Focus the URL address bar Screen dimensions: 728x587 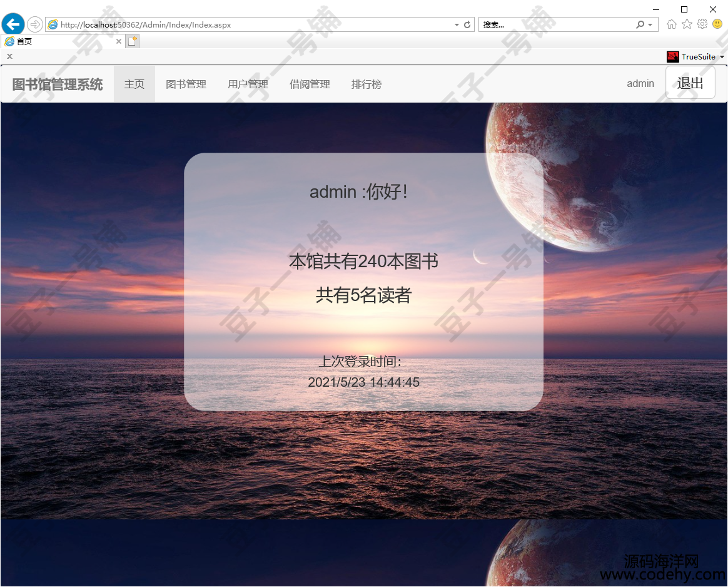click(x=255, y=24)
